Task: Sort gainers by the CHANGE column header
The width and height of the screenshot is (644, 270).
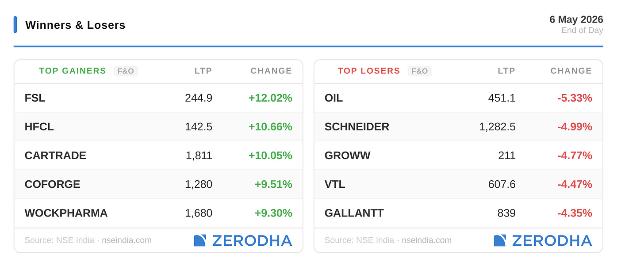Action: pyautogui.click(x=271, y=71)
